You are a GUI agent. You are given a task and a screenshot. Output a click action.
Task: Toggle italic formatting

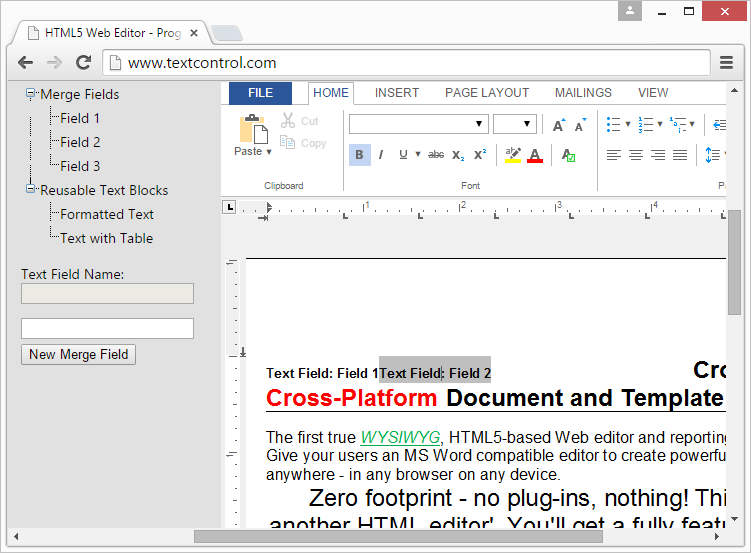point(381,155)
